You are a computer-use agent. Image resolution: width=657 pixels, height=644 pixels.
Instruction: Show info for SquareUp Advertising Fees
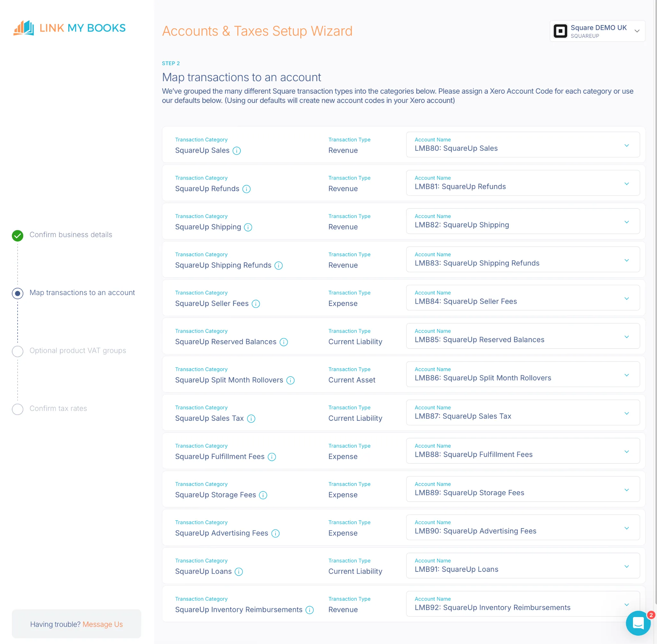coord(276,533)
